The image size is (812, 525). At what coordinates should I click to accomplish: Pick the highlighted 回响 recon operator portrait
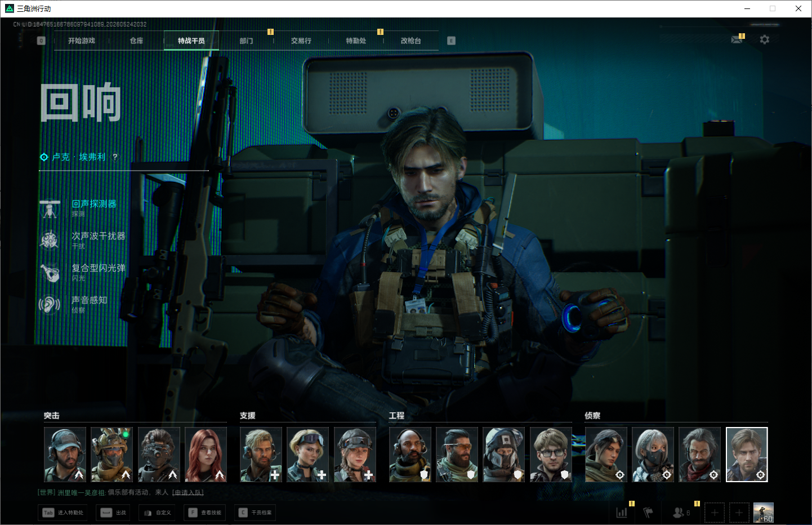[x=747, y=455]
